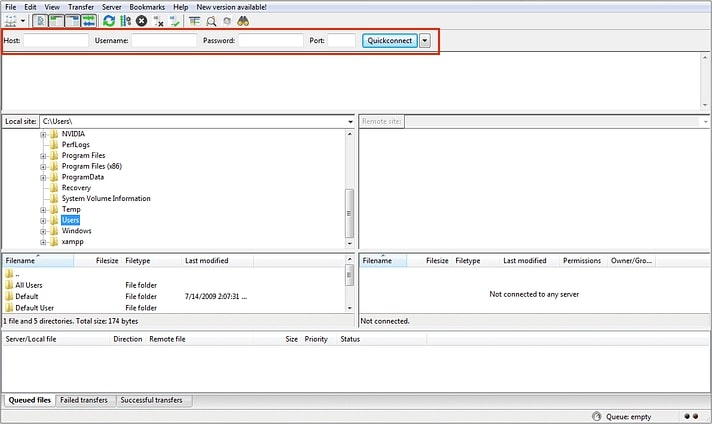Sort local list by Last modified header
712x424 pixels.
coord(218,261)
